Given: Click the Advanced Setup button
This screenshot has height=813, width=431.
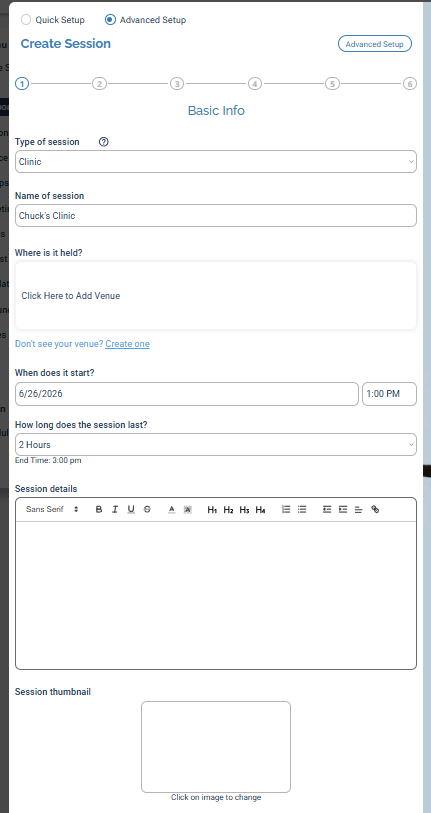Looking at the screenshot, I should pyautogui.click(x=375, y=44).
